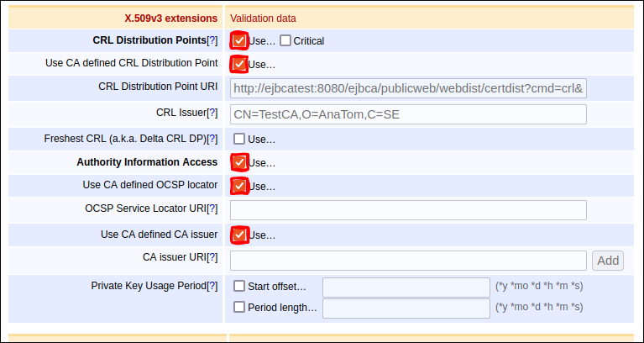Focus the OCSP Service Locator URI field
This screenshot has width=644, height=343.
tap(408, 209)
